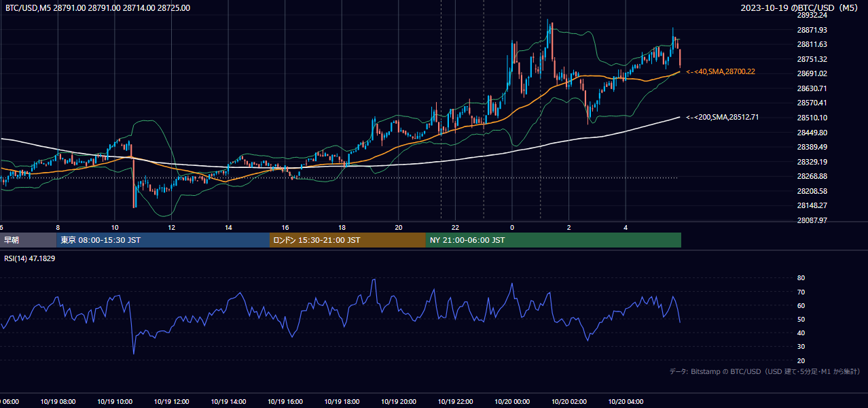Click the 10/20 04:00 time axis label
868x408 pixels.
626,401
